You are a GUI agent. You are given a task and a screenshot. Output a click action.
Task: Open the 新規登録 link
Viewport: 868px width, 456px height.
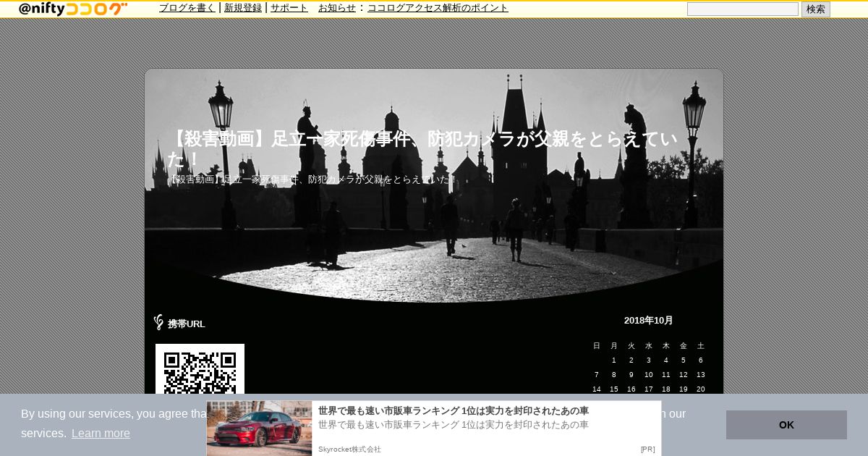[243, 8]
